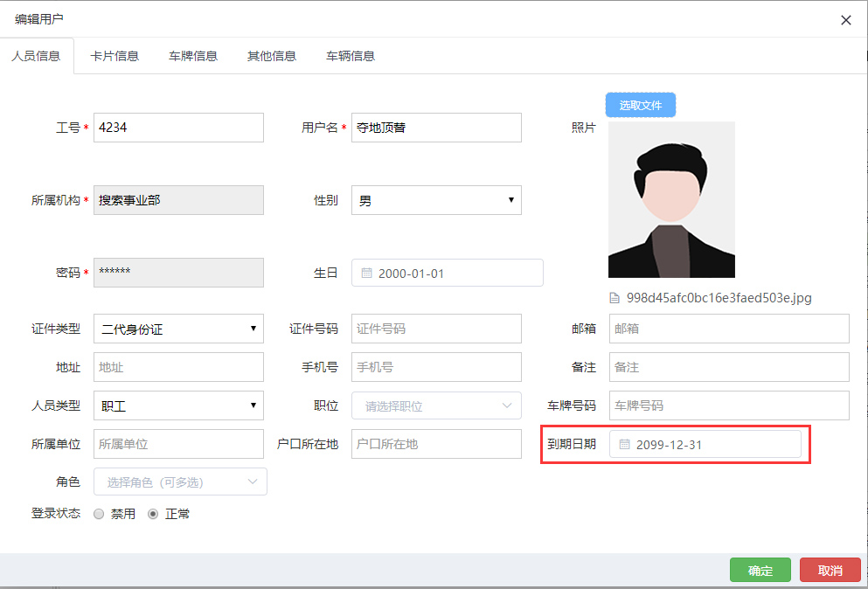Expand the 职位 selection chevron
Viewport: 868px width, 589px height.
(507, 405)
